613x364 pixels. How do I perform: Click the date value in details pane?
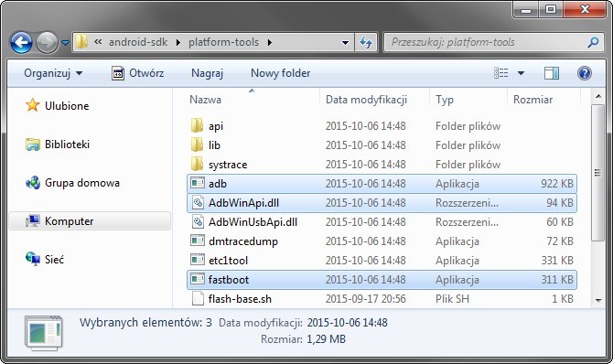pyautogui.click(x=347, y=323)
